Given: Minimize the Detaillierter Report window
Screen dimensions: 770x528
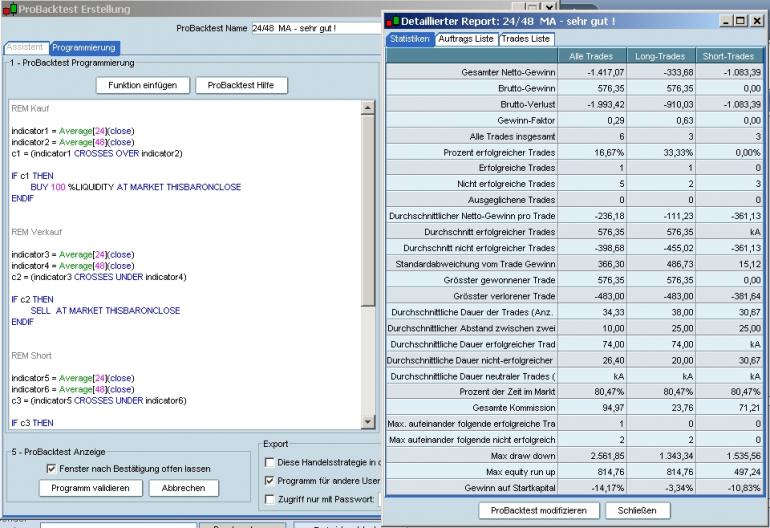Looking at the screenshot, I should point(725,21).
